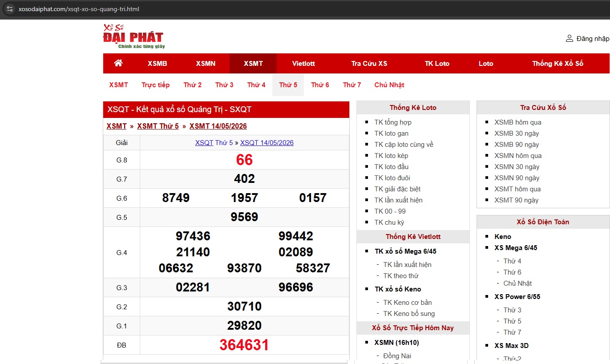Open TK 00 - 99 link
This screenshot has height=364, width=610.
click(x=390, y=211)
